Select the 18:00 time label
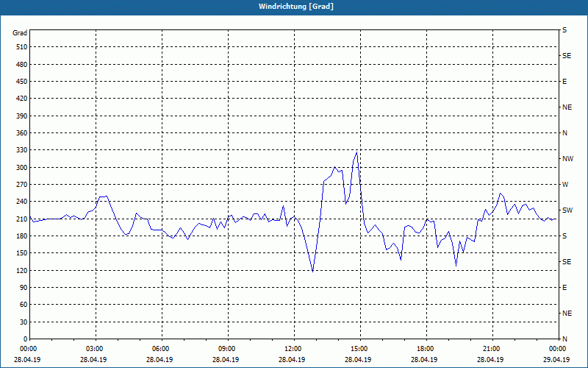 [x=425, y=349]
